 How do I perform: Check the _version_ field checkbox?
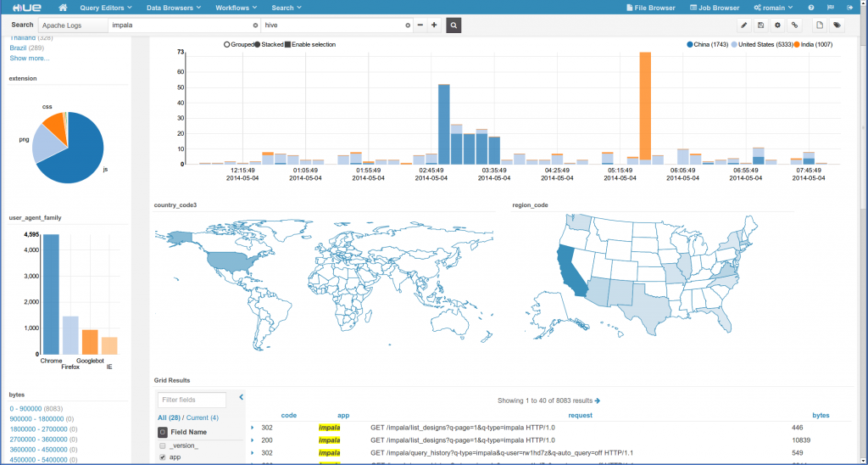(x=162, y=445)
